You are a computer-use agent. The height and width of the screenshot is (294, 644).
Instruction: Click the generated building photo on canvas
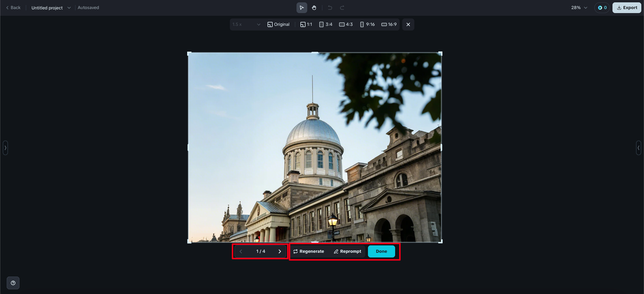314,148
